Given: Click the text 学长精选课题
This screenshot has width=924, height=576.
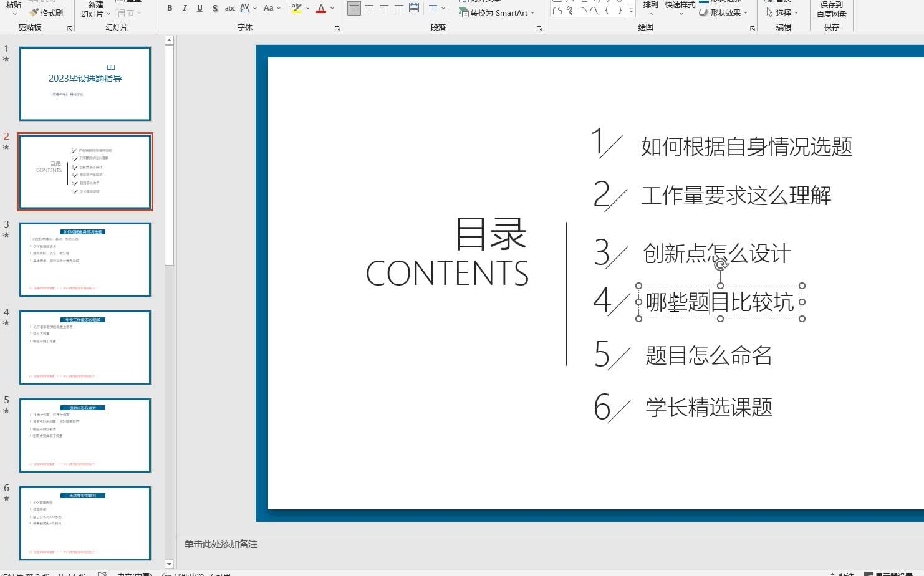Looking at the screenshot, I should tap(709, 408).
